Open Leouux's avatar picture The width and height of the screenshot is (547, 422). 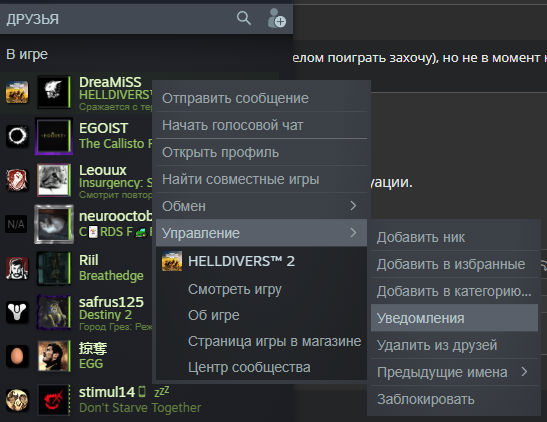[x=53, y=180]
